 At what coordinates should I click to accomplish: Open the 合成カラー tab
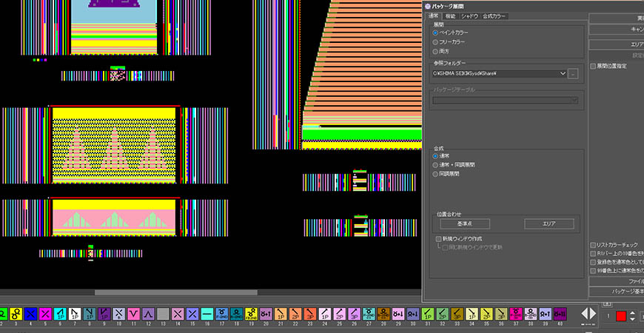[494, 16]
